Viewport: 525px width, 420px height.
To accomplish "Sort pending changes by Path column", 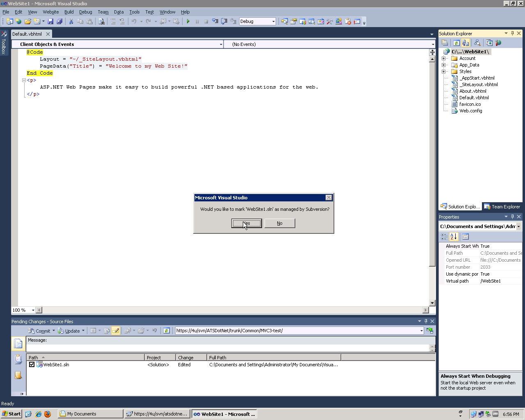I will (85, 358).
